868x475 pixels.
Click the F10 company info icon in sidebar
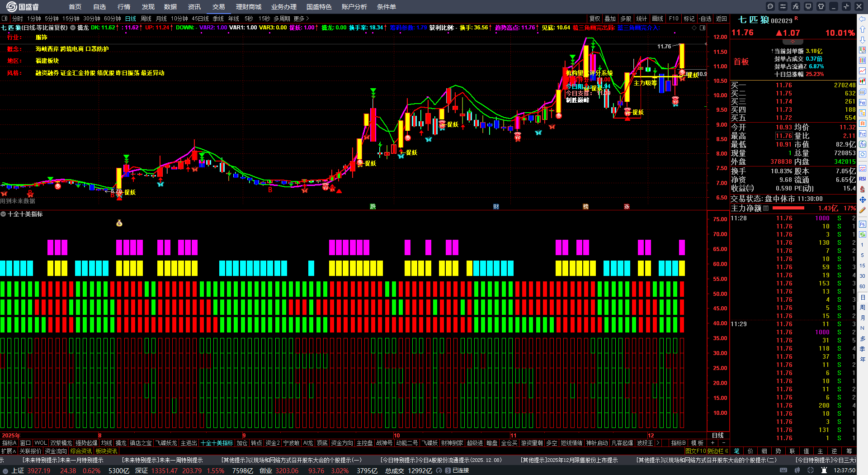point(863,103)
